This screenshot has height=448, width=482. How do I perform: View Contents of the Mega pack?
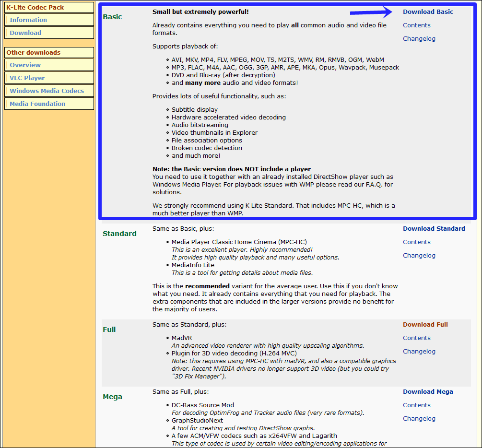pyautogui.click(x=416, y=405)
